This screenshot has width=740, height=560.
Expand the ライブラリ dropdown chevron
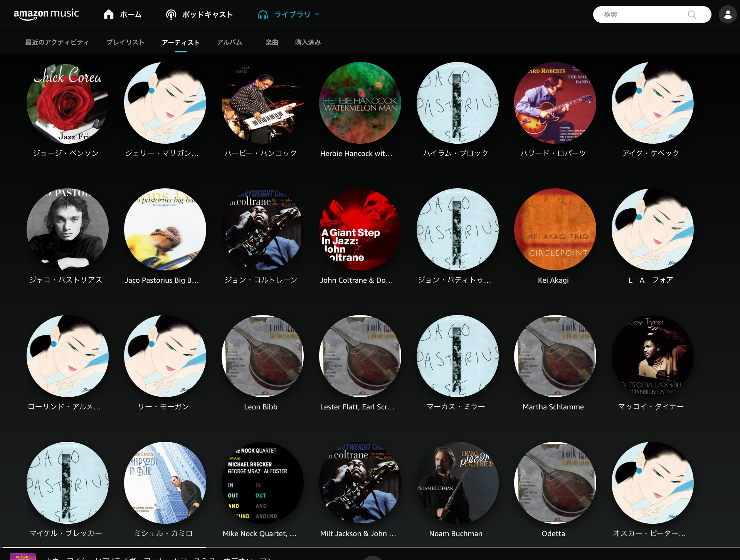(317, 14)
